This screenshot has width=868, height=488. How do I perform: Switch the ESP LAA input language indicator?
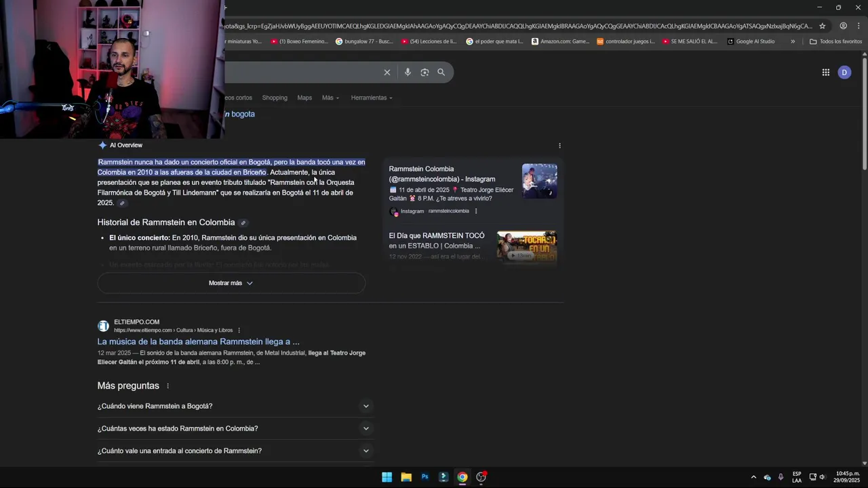coord(797,477)
